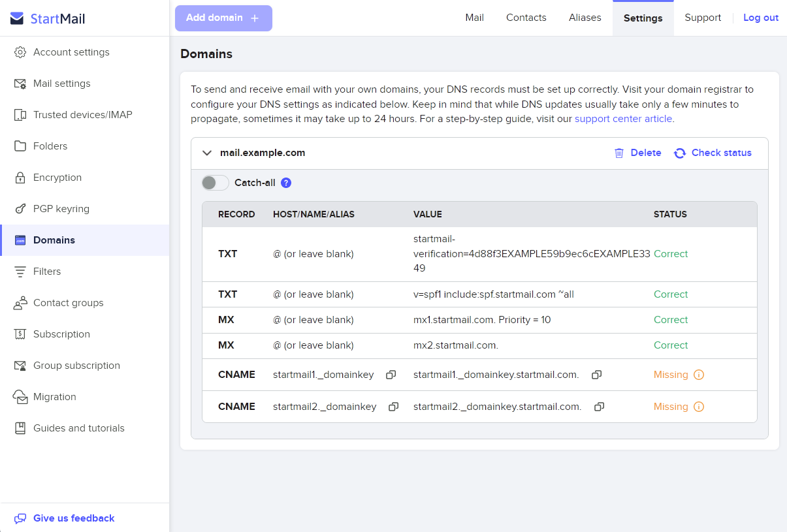Click the refresh icon beside Check status
This screenshot has height=532, width=787.
pos(680,153)
